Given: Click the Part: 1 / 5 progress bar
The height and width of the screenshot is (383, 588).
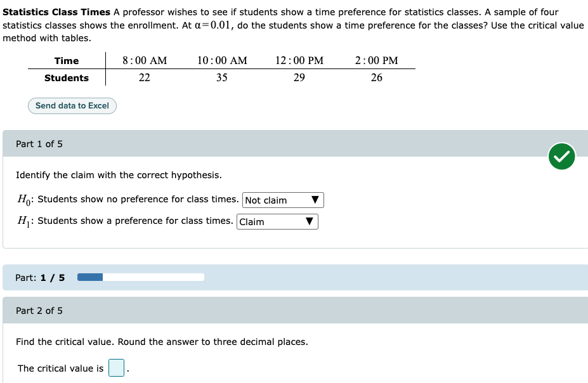Looking at the screenshot, I should click(140, 276).
